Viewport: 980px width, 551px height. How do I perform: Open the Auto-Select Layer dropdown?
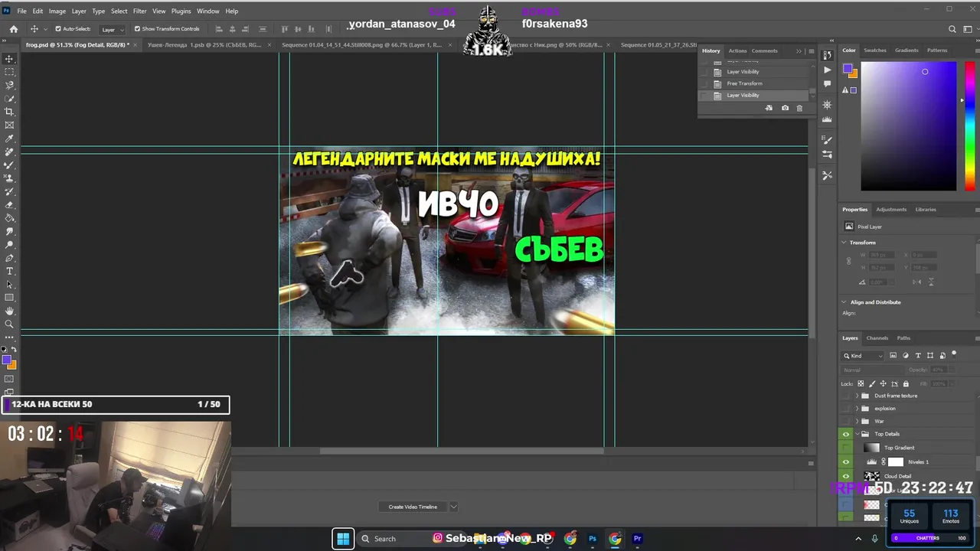pos(112,29)
